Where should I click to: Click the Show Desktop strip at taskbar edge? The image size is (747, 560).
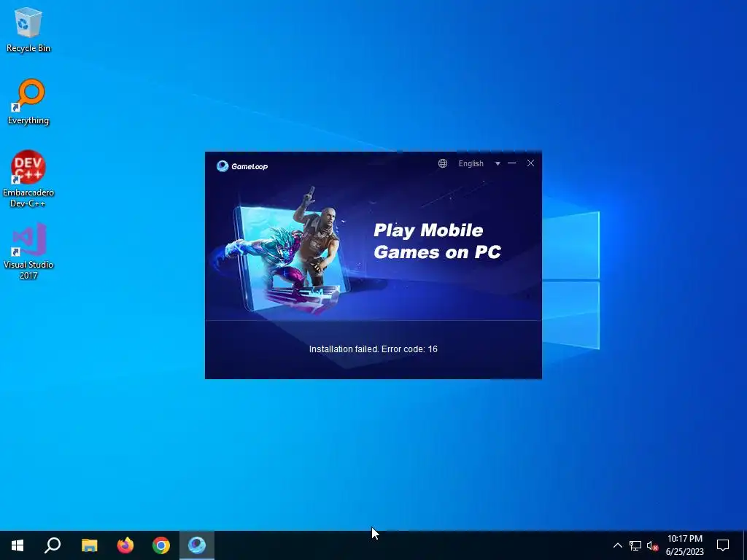coord(745,545)
